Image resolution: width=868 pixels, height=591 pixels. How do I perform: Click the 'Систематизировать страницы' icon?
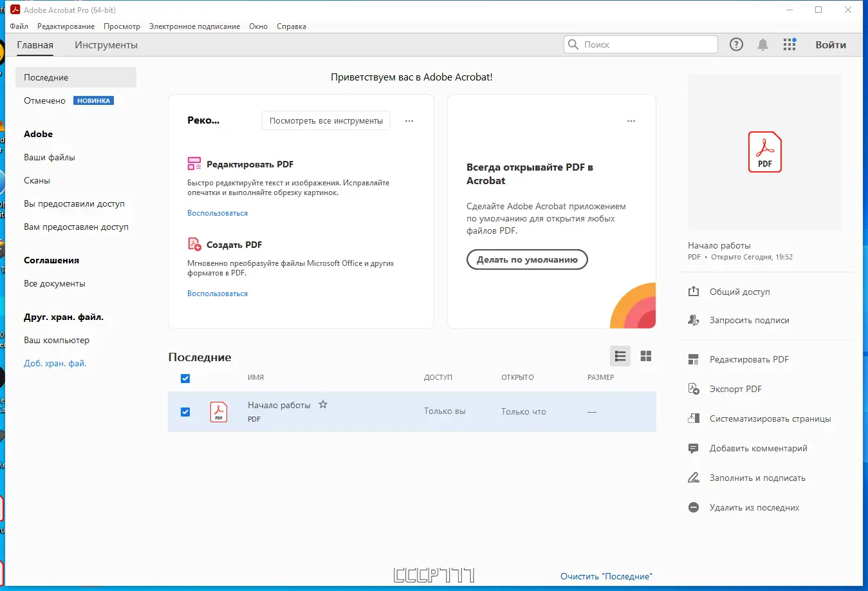tap(694, 418)
